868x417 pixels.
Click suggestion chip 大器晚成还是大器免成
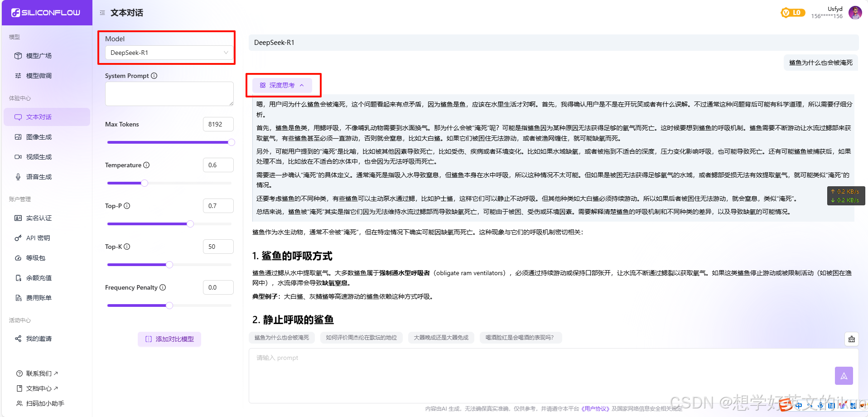click(441, 338)
